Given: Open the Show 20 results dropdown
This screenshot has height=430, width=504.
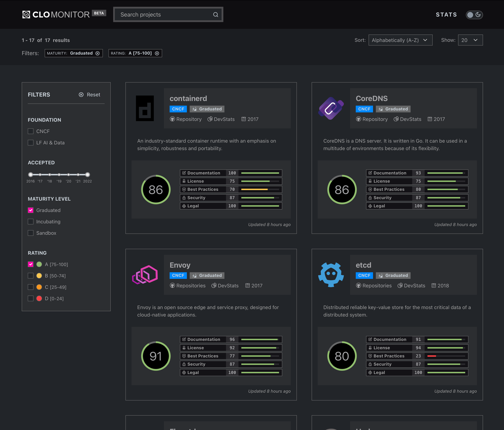Looking at the screenshot, I should 470,40.
